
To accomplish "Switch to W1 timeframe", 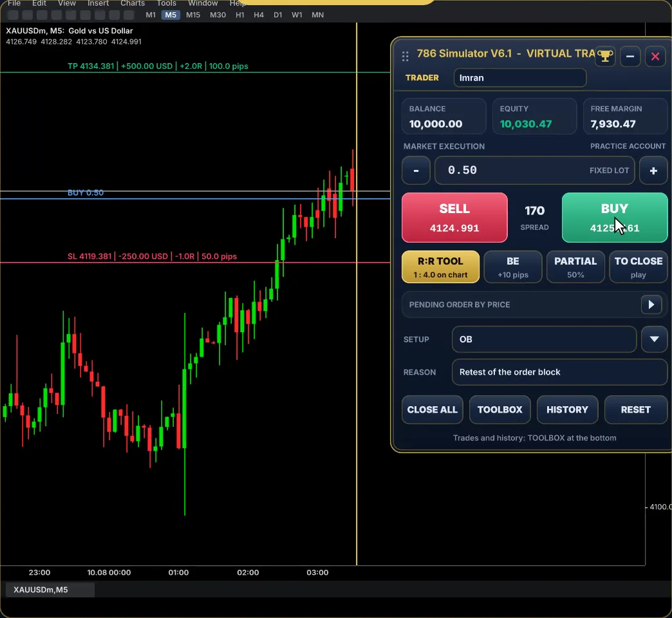I will [x=297, y=15].
